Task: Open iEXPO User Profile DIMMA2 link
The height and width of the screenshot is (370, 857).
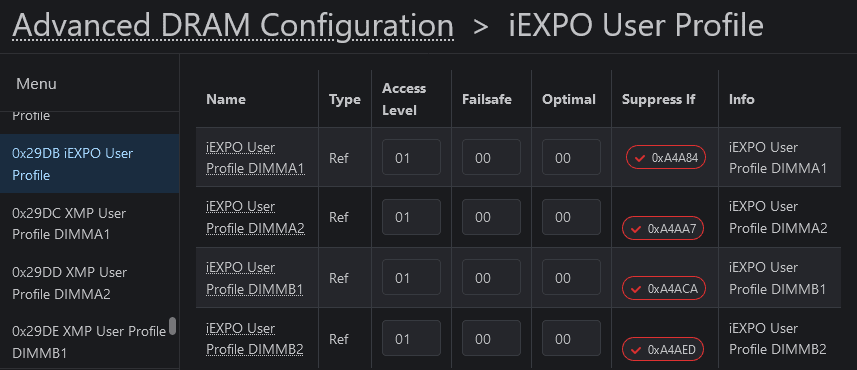Action: (255, 217)
